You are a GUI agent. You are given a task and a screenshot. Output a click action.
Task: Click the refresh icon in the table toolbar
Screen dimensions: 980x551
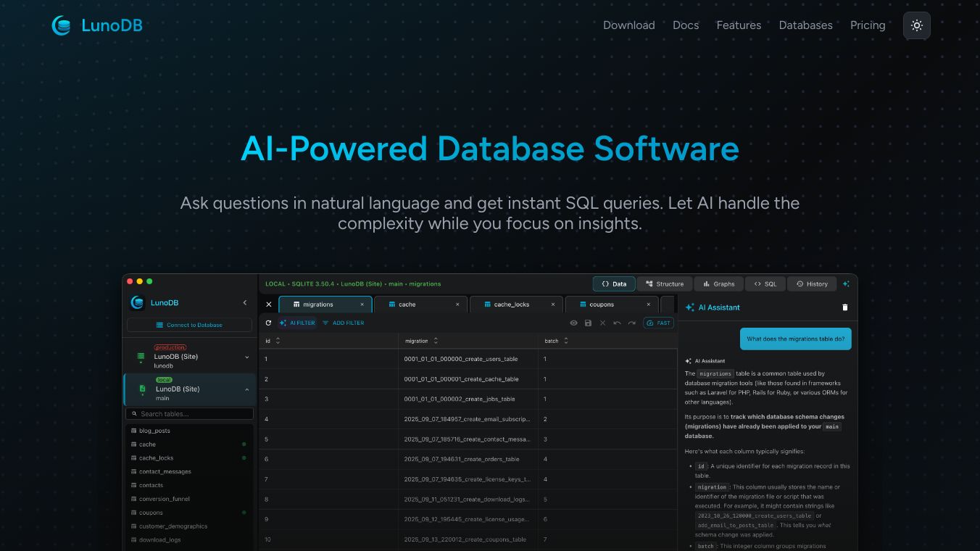pyautogui.click(x=268, y=323)
